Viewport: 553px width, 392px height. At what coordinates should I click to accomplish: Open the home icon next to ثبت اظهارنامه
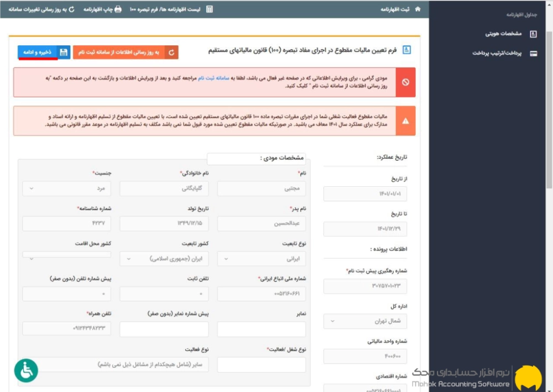[418, 9]
